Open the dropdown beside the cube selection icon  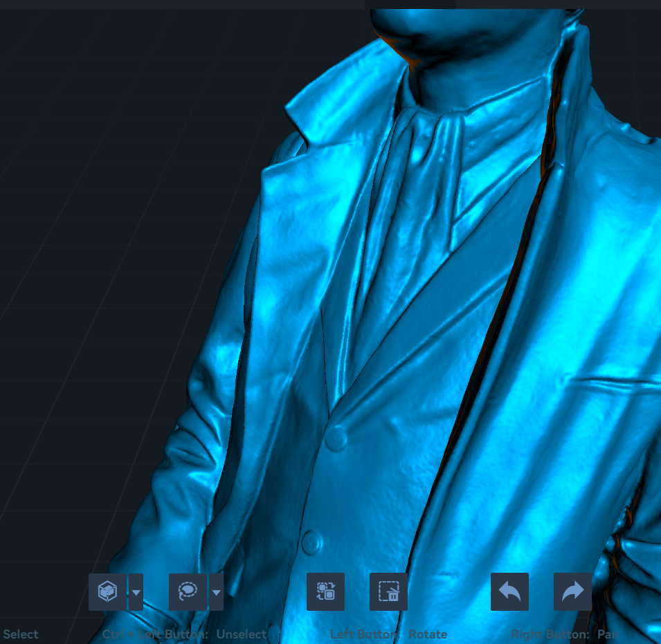[136, 592]
